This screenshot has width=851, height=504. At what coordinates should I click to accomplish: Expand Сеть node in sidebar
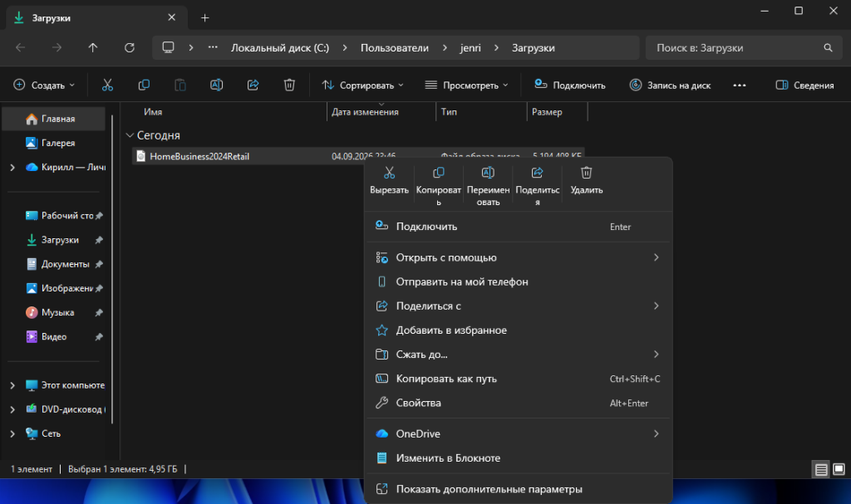tap(12, 433)
